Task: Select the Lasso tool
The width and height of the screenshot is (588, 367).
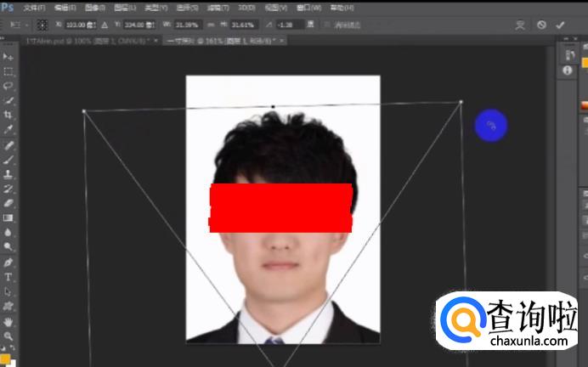Action: point(8,86)
